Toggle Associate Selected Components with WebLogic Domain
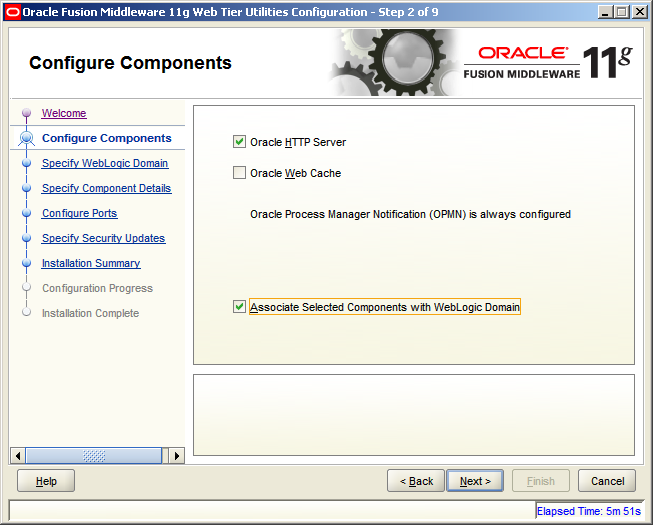The width and height of the screenshot is (653, 525). coord(239,307)
